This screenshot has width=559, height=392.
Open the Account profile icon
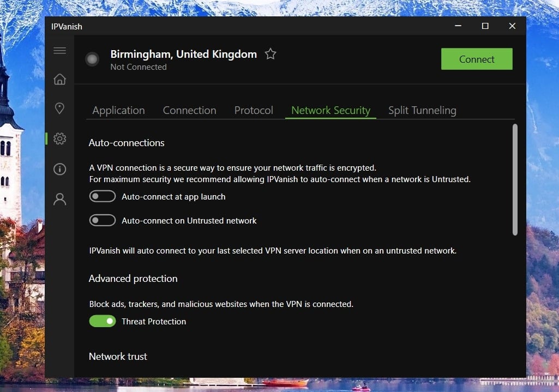[x=60, y=199]
